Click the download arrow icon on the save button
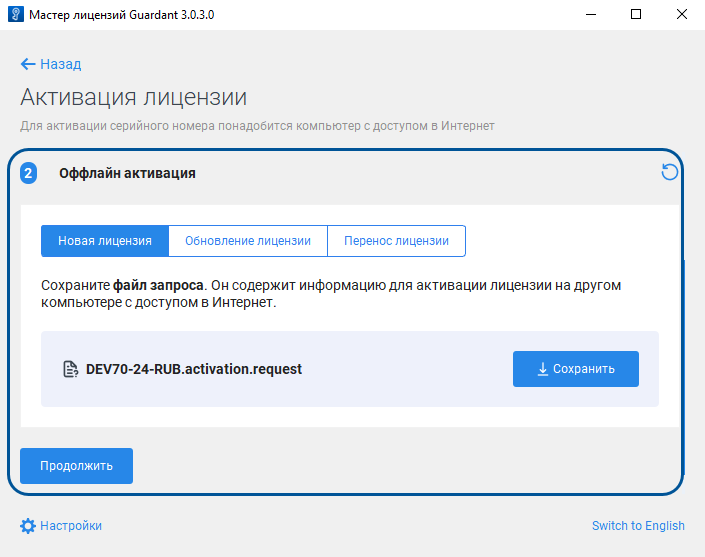Screen dimensions: 705x557 [543, 369]
